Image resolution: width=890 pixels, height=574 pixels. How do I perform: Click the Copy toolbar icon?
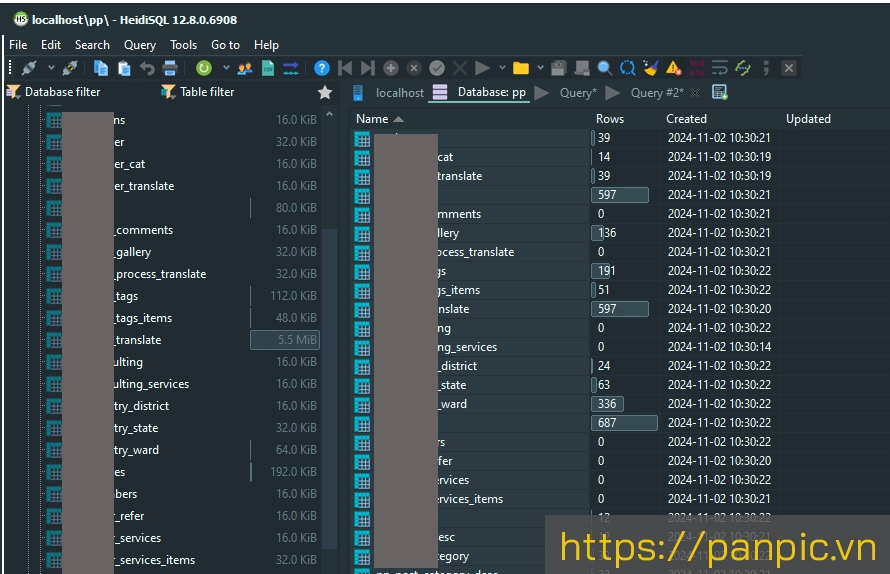[101, 68]
